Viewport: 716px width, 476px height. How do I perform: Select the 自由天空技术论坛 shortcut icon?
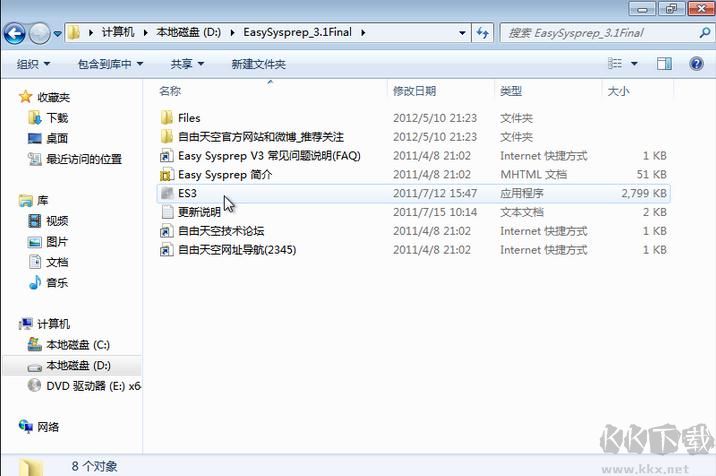[x=167, y=231]
